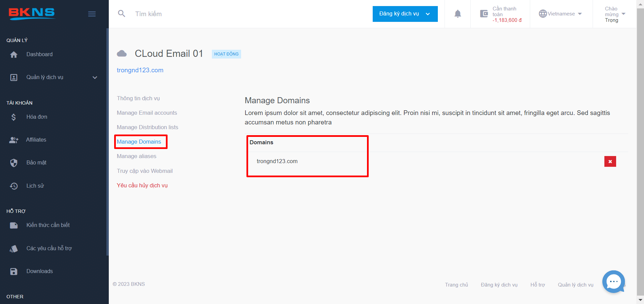Image resolution: width=644 pixels, height=304 pixels.
Task: Open Truy cập vào Webmail
Action: coord(145,171)
